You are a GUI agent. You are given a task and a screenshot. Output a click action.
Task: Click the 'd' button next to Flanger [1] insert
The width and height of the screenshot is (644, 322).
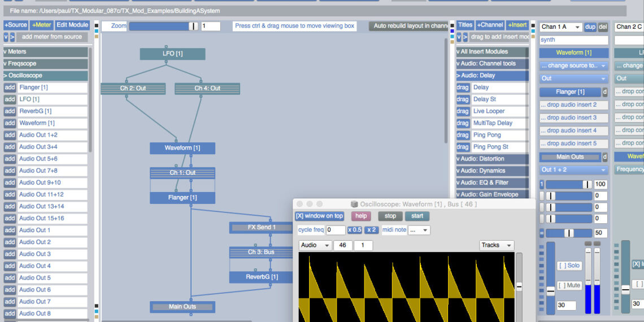(x=604, y=92)
